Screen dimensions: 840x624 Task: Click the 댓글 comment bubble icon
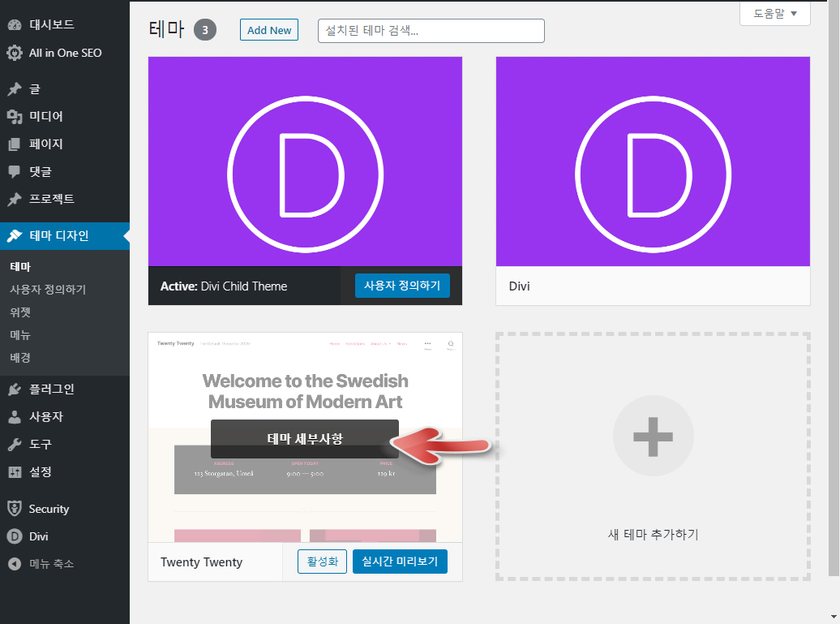[15, 171]
